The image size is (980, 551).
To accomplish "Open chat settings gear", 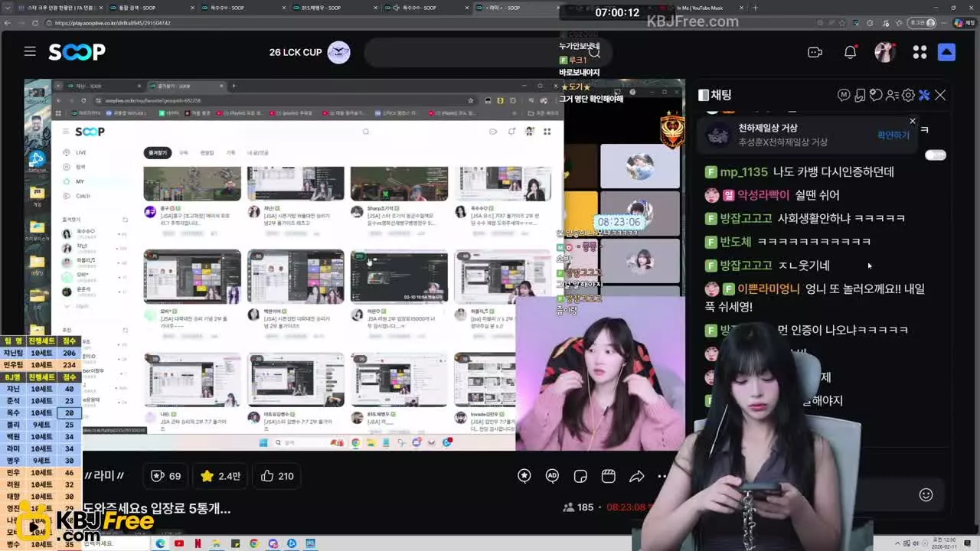I will point(908,95).
